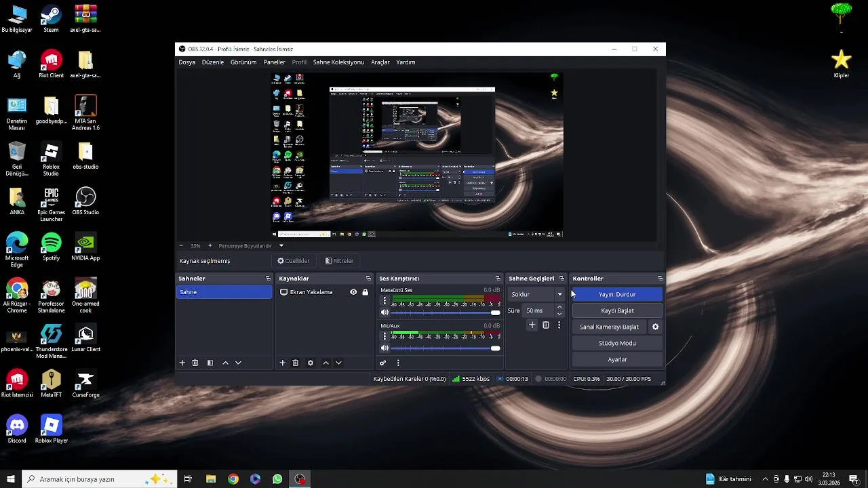
Task: Open the Düzenle menu
Action: click(x=213, y=62)
